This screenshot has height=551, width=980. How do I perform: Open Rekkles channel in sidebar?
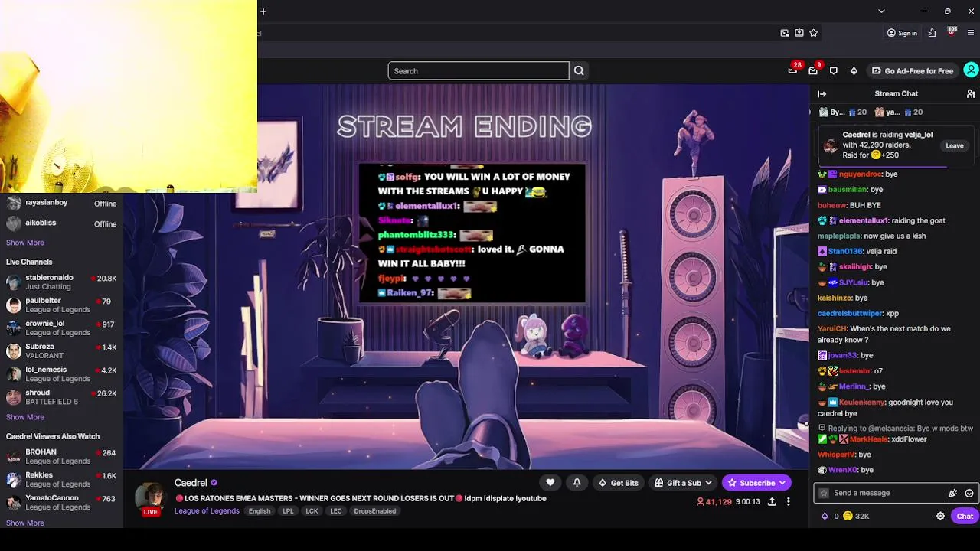tap(61, 480)
